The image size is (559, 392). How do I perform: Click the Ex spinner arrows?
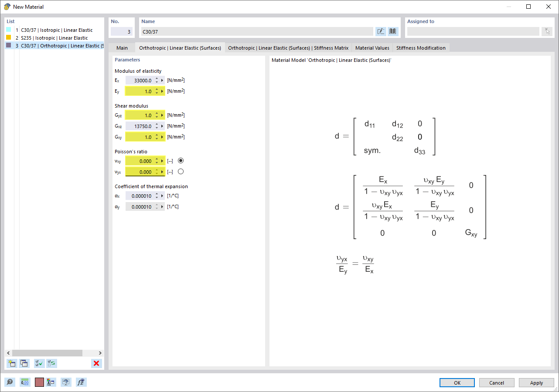pos(157,81)
